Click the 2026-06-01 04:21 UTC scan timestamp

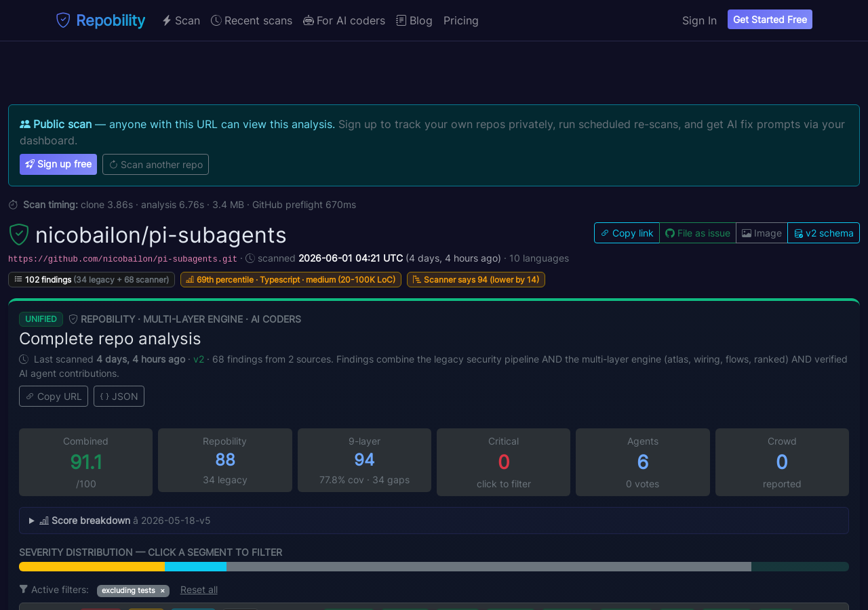[351, 258]
